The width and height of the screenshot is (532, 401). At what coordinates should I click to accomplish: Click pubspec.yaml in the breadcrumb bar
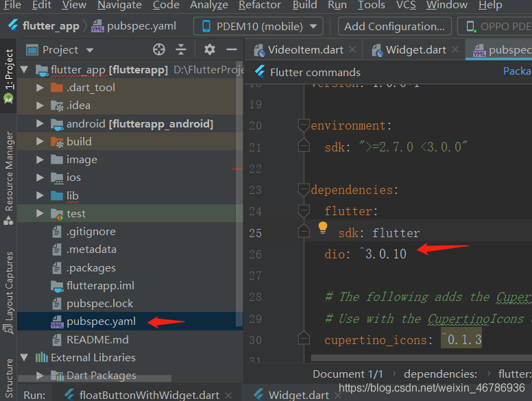(x=134, y=26)
